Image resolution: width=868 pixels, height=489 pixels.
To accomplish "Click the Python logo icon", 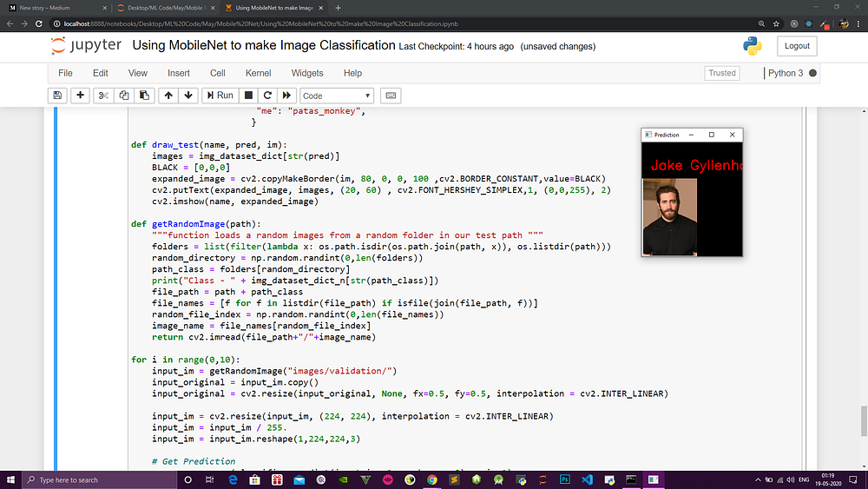I will (753, 46).
